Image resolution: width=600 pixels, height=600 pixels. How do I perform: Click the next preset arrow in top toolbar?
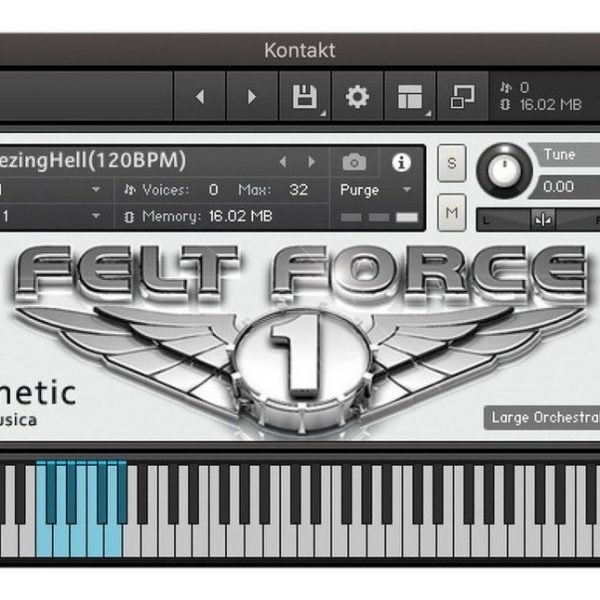pos(252,96)
